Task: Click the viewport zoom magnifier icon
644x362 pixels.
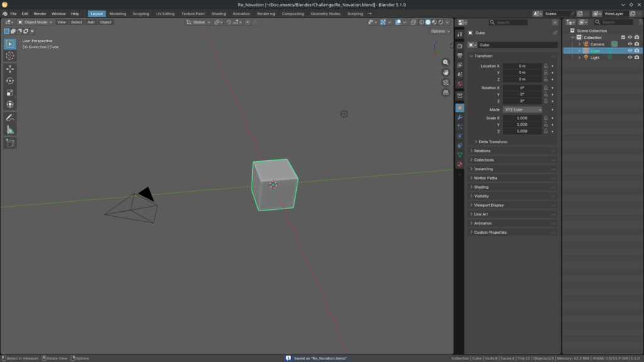Action: [446, 62]
